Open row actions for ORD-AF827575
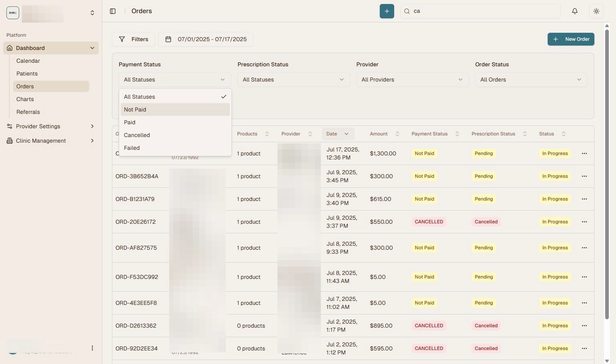The height and width of the screenshot is (364, 616). (x=584, y=248)
